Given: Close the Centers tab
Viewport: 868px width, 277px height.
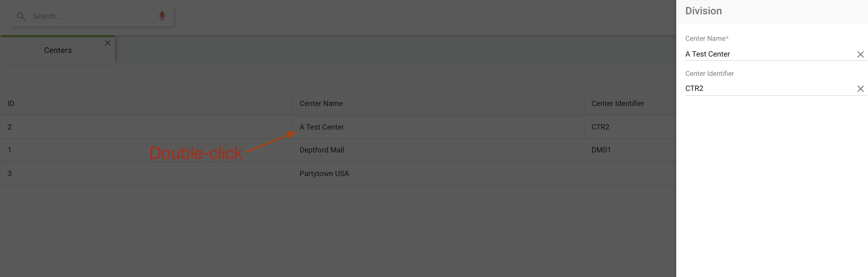Looking at the screenshot, I should tap(108, 43).
